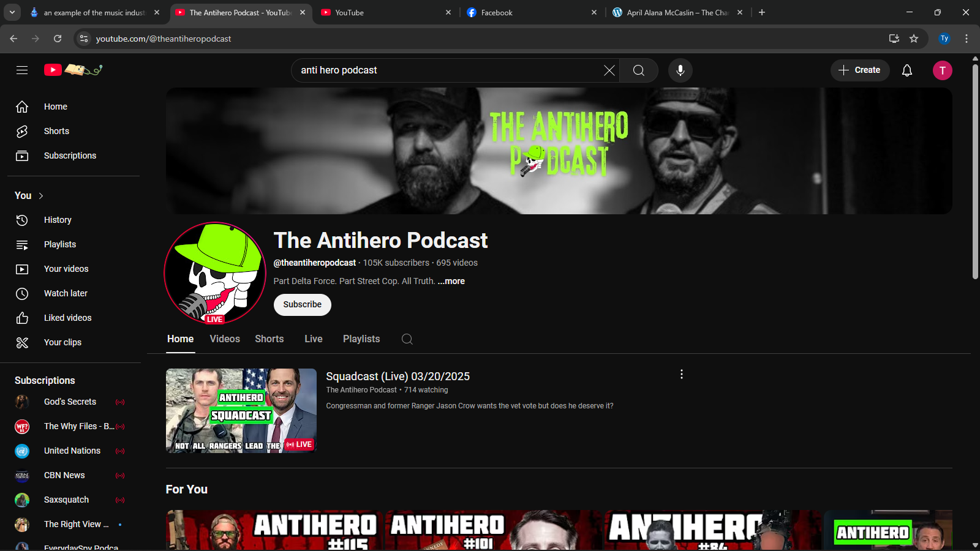980x551 pixels.
Task: Click the browser address bar URL
Action: pyautogui.click(x=164, y=39)
